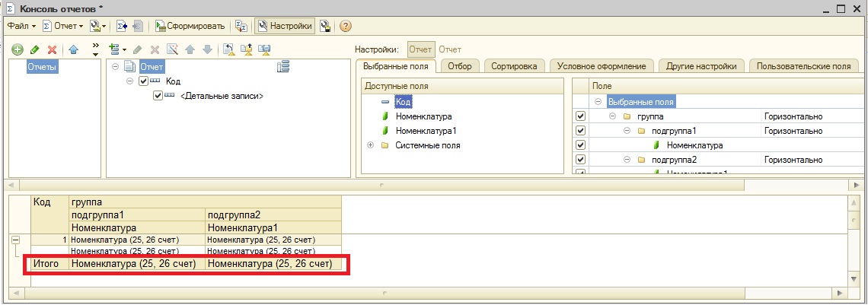
Task: Expand the Системные поля folder
Action: [x=370, y=145]
